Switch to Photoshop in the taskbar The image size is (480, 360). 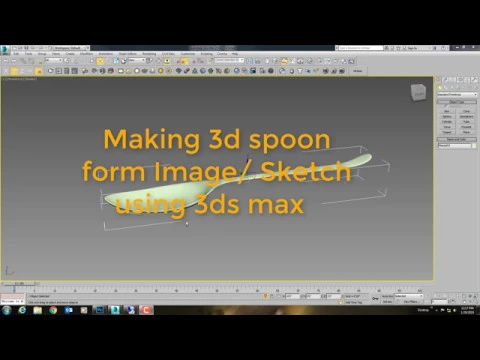[100, 310]
